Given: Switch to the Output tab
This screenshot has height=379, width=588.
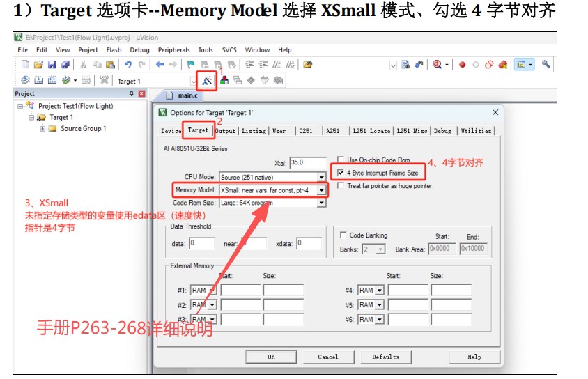Looking at the screenshot, I should click(x=225, y=131).
